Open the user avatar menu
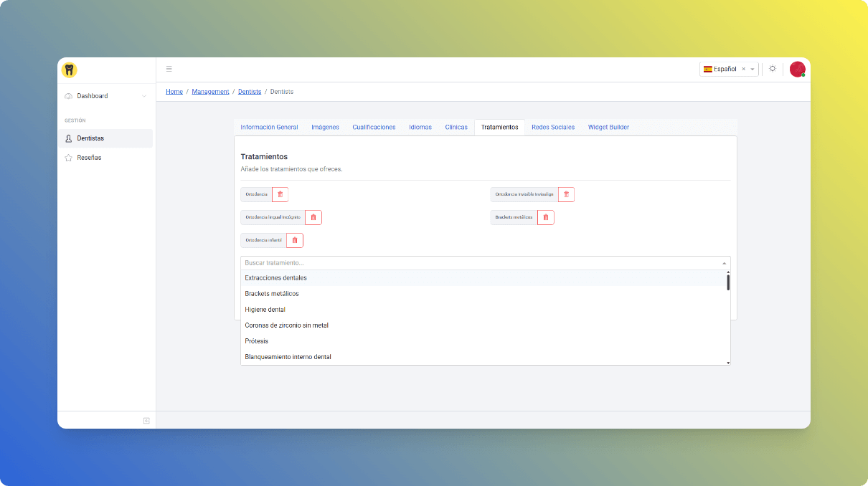The width and height of the screenshot is (868, 486). (x=797, y=69)
